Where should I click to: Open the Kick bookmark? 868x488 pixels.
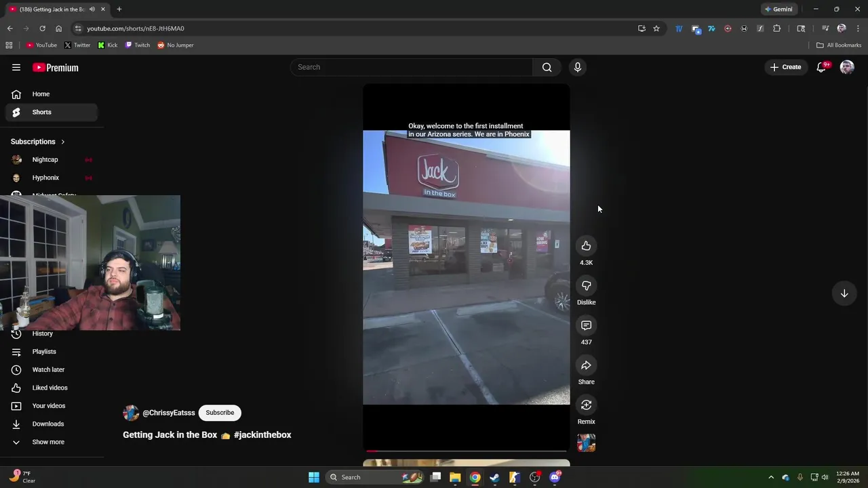[x=108, y=45]
